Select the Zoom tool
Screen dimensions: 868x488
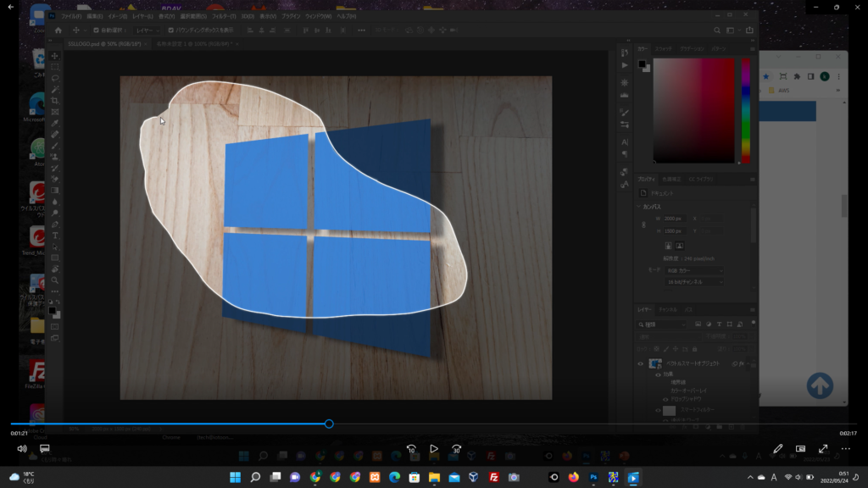(55, 280)
